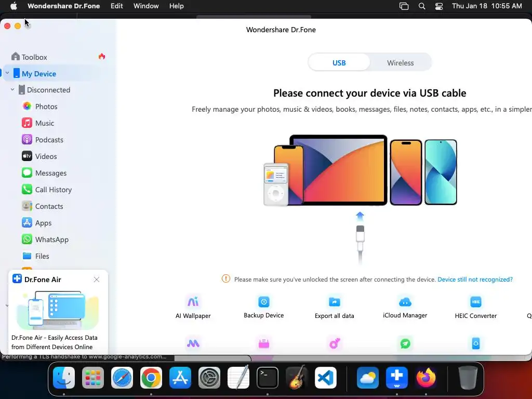Open Google Chrome from the Dock

[x=151, y=377]
